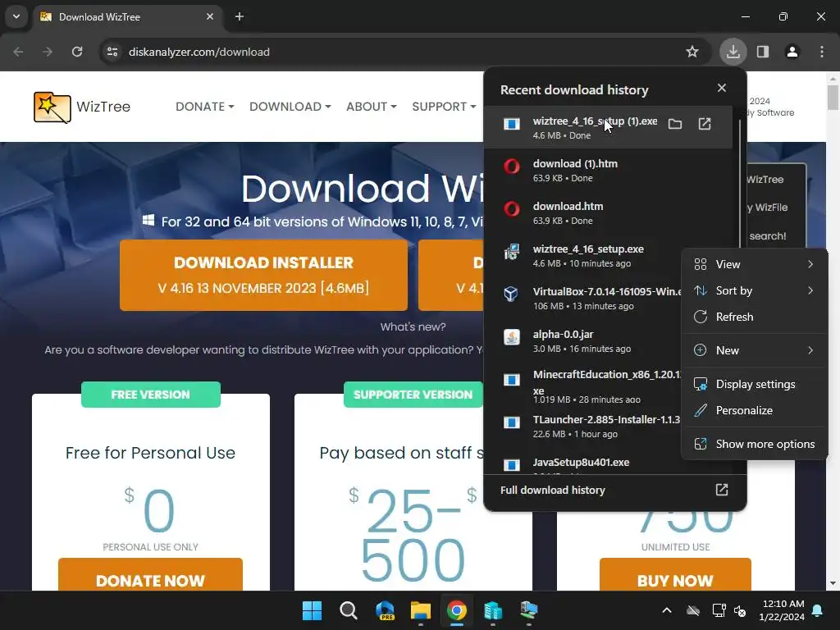This screenshot has width=840, height=630.
Task: Click the wiztree_4_16_setup.exe installer icon
Action: (x=512, y=252)
